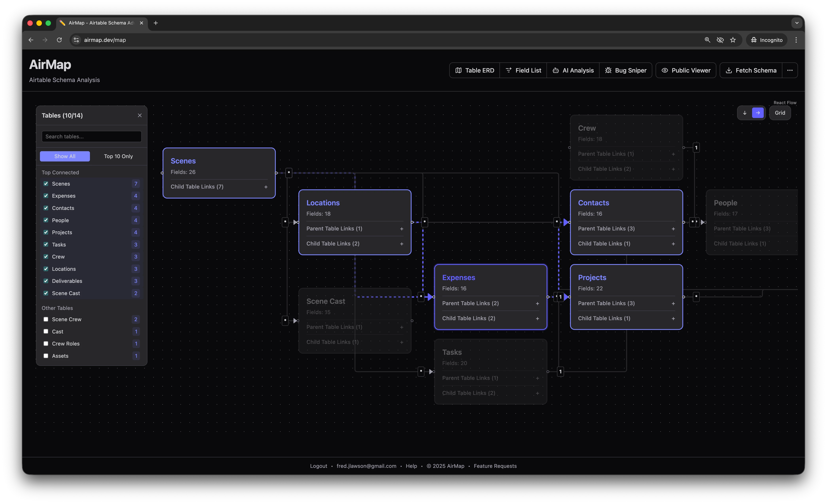This screenshot has width=827, height=504.
Task: Select the horizontal layout right-arrow icon
Action: tap(758, 113)
